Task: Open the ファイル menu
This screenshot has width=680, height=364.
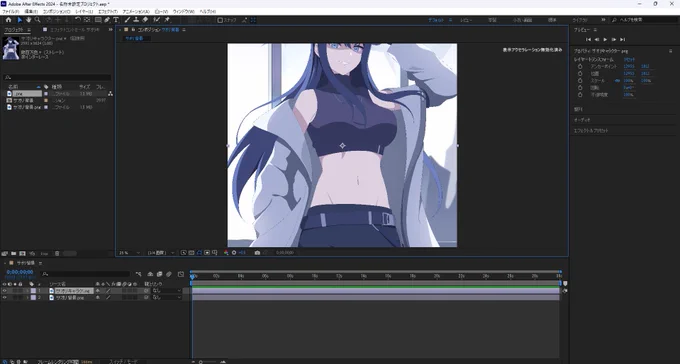Action: point(10,11)
